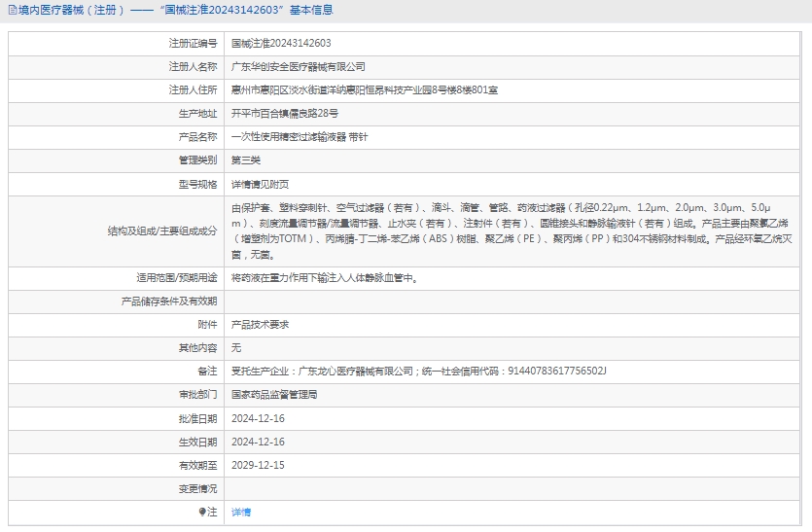Click the production address 开平市百合镇儒良路28号

tap(285, 114)
